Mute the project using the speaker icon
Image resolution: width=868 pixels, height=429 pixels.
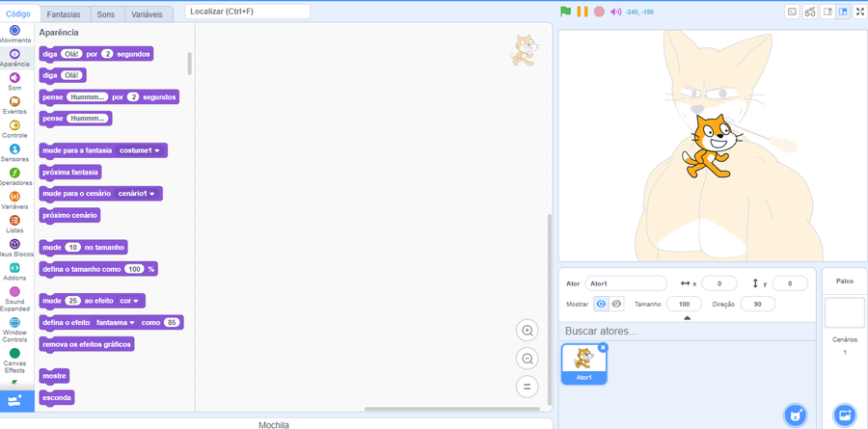(x=615, y=11)
